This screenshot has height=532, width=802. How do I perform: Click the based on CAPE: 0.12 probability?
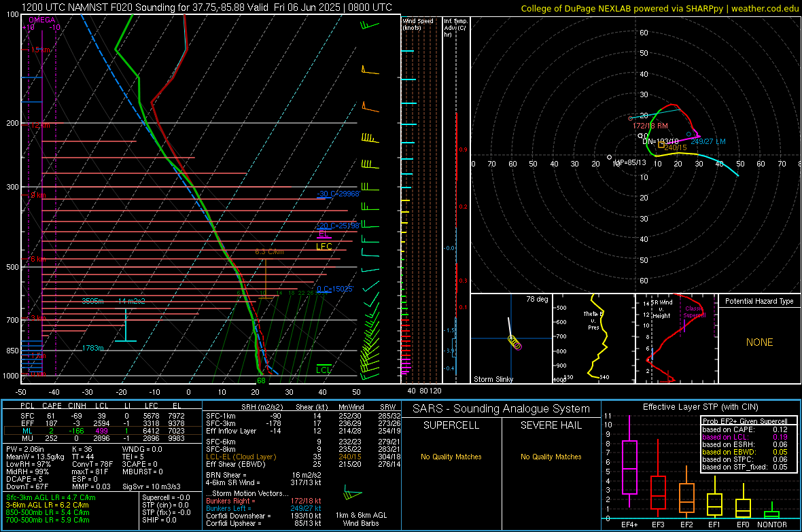(x=745, y=429)
